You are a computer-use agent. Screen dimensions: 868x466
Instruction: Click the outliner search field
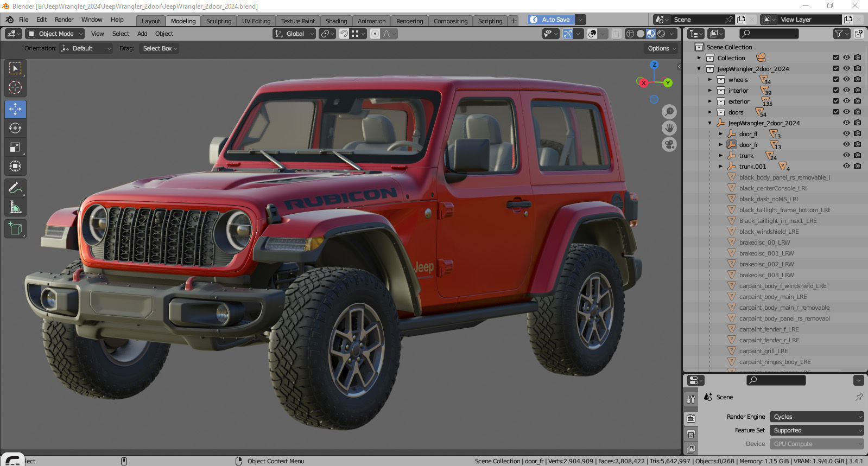[x=769, y=34]
